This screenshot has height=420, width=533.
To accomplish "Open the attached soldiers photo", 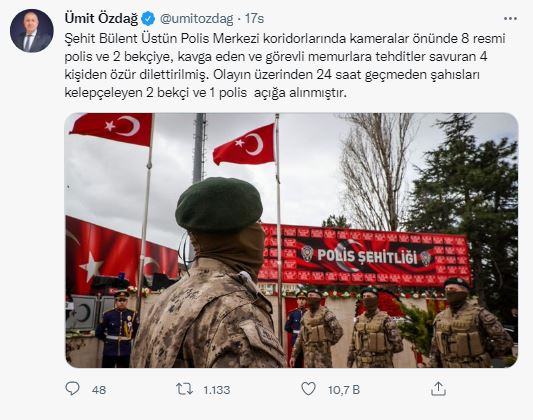I will (291, 240).
